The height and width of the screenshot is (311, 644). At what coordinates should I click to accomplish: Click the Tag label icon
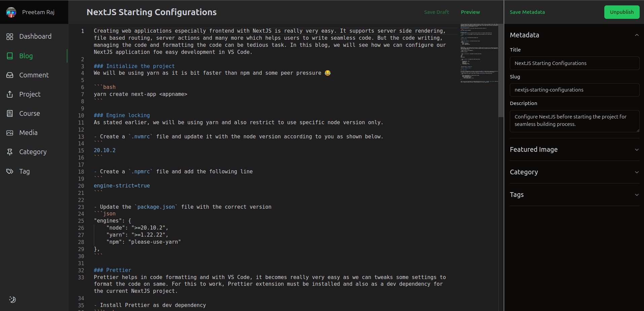click(x=10, y=171)
